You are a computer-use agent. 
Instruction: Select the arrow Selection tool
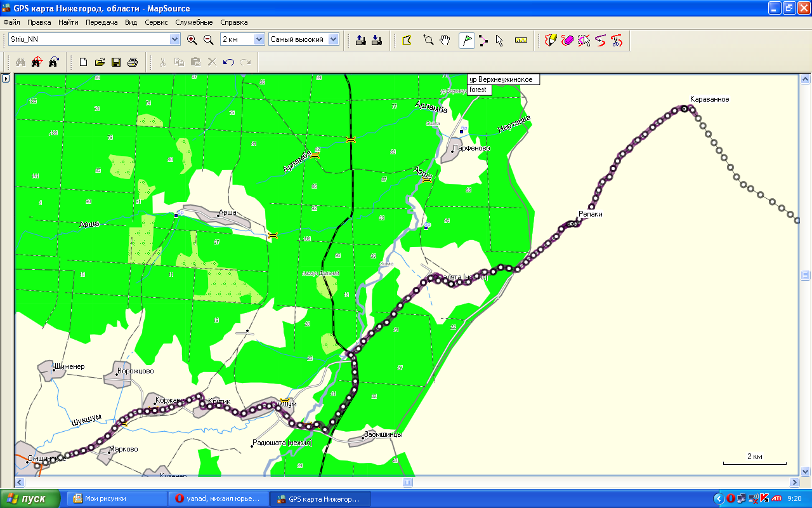[499, 40]
